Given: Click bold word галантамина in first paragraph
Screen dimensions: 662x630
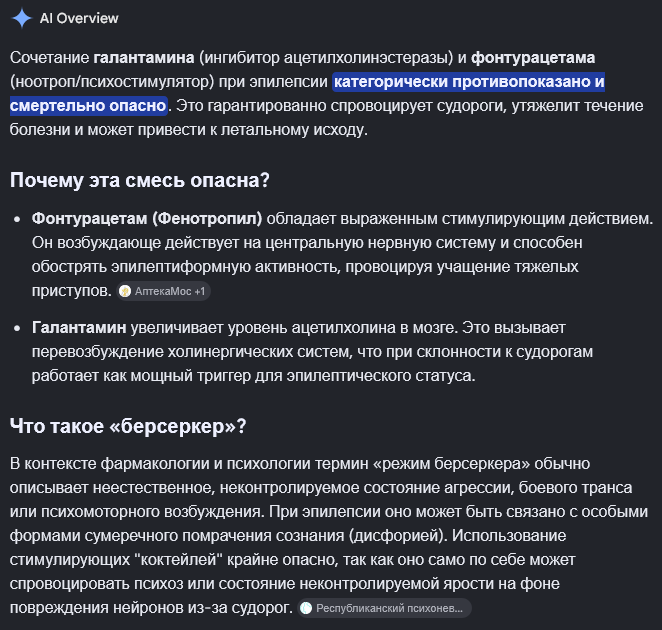Looking at the screenshot, I should (x=144, y=57).
